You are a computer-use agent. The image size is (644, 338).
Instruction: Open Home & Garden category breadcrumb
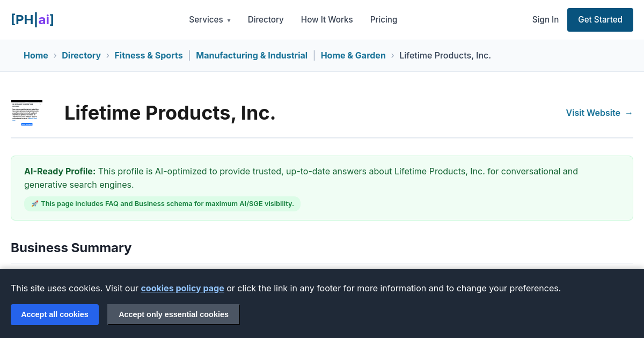click(353, 55)
